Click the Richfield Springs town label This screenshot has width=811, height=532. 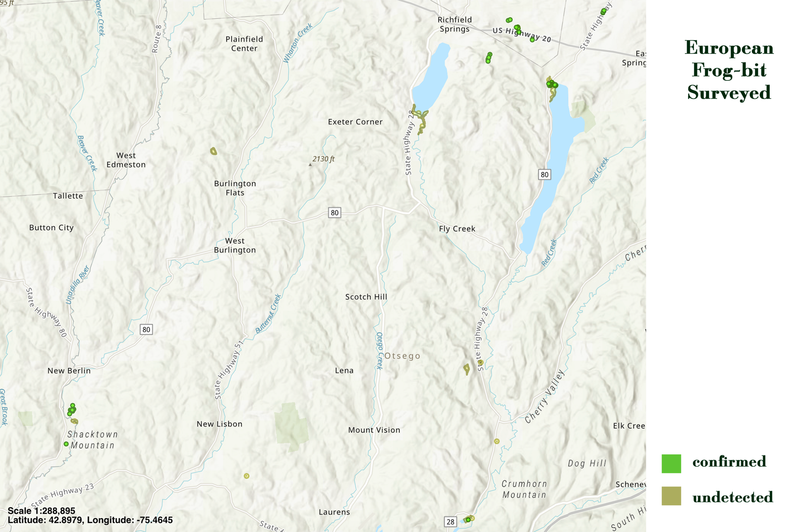click(x=454, y=24)
